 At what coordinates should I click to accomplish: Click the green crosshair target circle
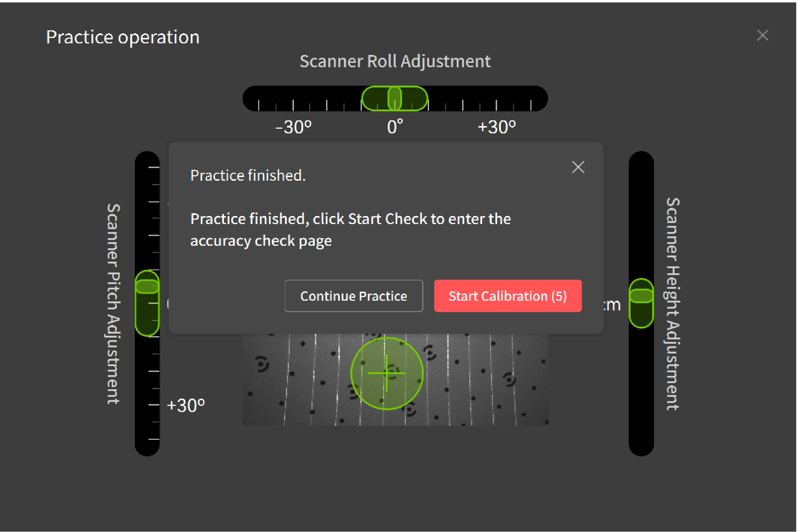[387, 373]
